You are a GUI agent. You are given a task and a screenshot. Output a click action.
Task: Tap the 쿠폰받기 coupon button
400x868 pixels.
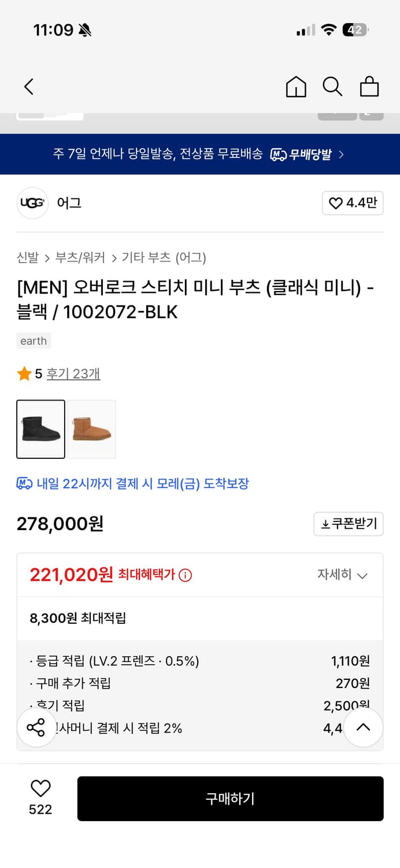(349, 524)
